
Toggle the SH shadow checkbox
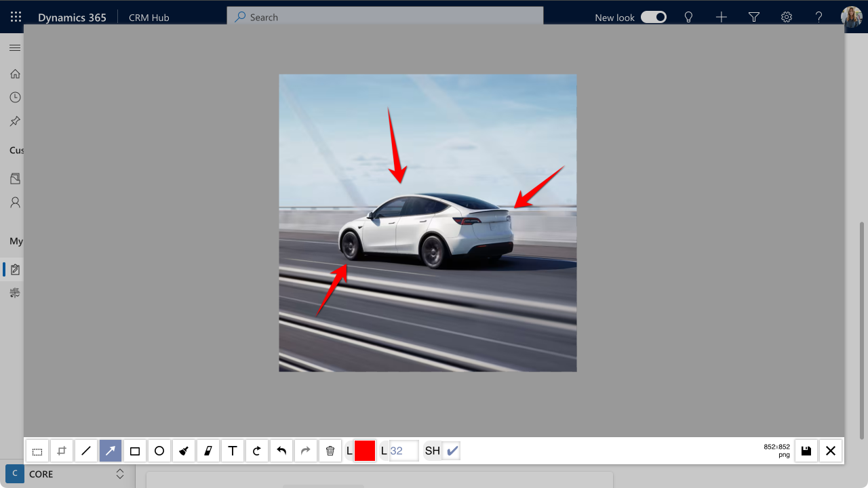coord(452,451)
